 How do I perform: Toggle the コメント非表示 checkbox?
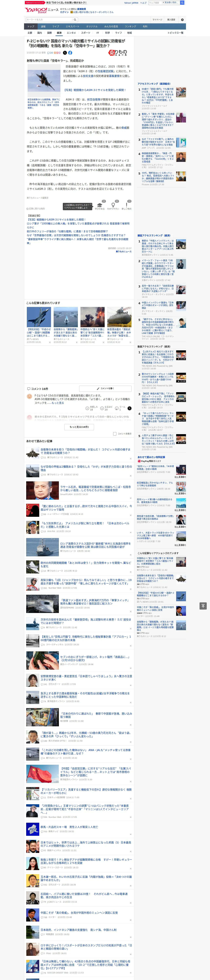[x=115, y=434]
